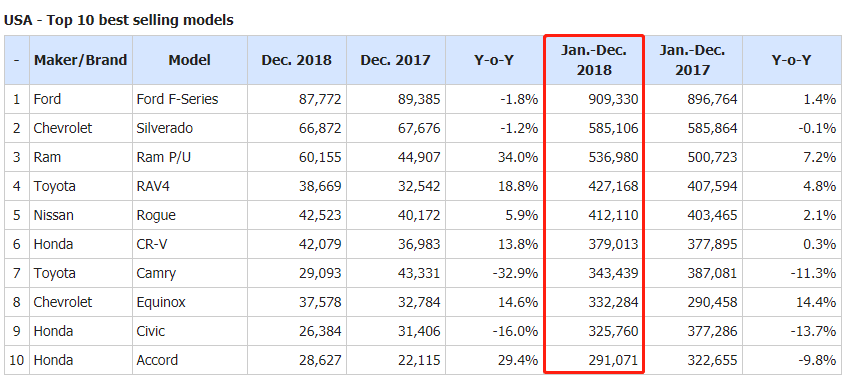842x375 pixels.
Task: Click the value 500,723
Action: pos(712,157)
